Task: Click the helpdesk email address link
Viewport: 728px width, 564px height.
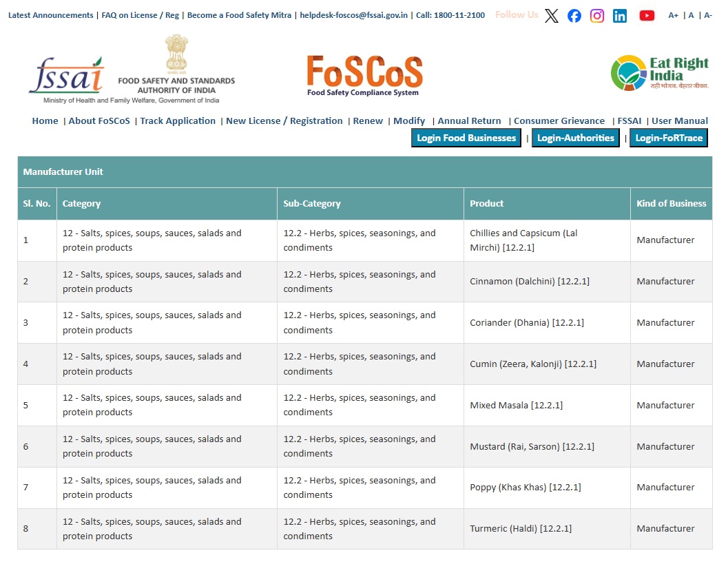Action: 353,15
